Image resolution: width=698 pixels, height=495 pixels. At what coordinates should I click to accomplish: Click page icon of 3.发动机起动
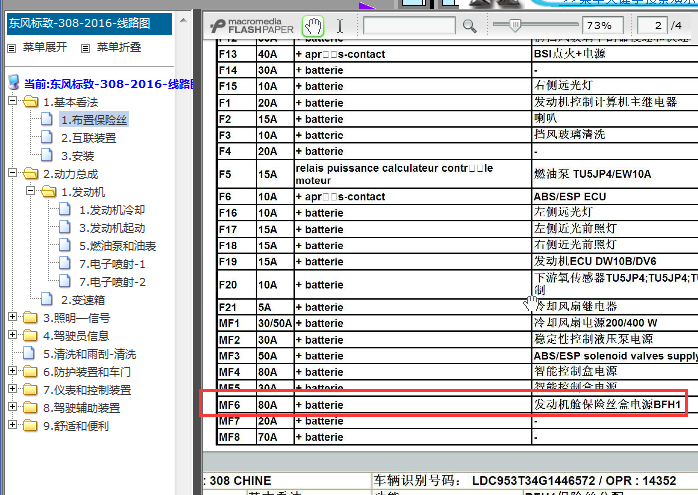click(x=65, y=227)
